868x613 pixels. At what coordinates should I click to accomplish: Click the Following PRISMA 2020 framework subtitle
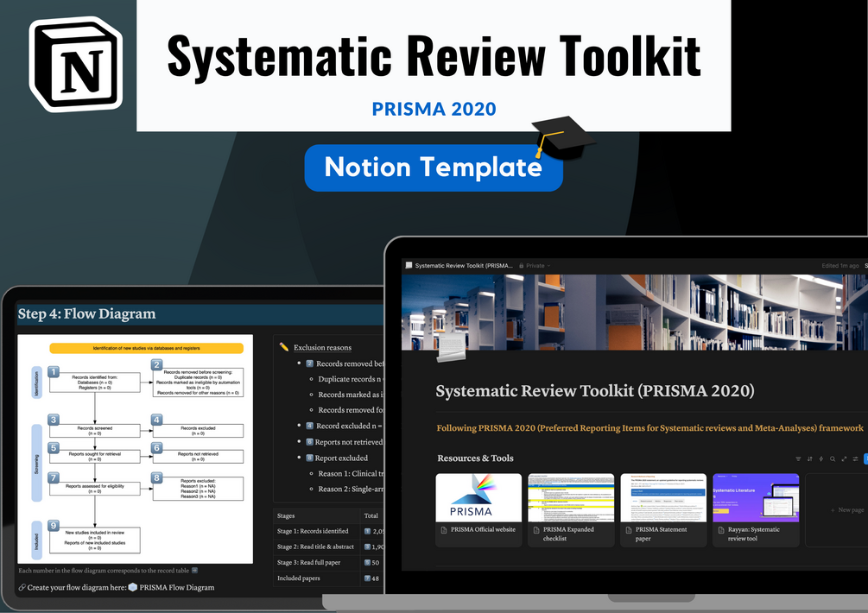[649, 427]
